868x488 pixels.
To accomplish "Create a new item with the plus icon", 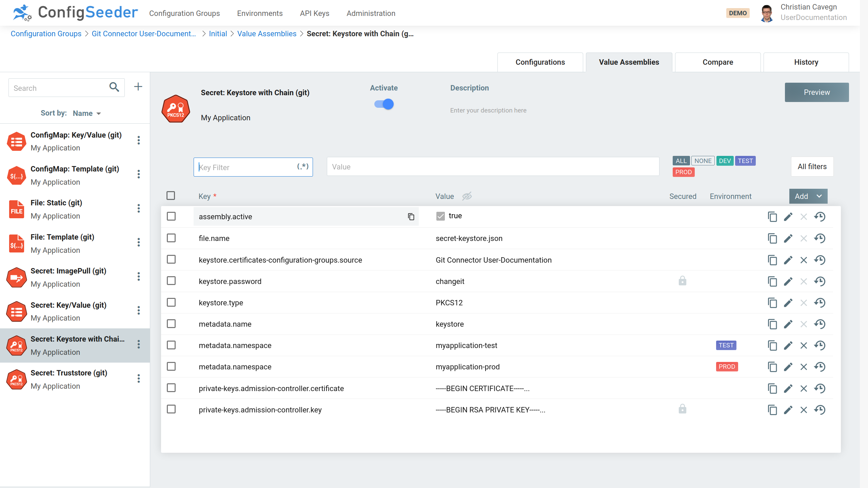I will (138, 87).
